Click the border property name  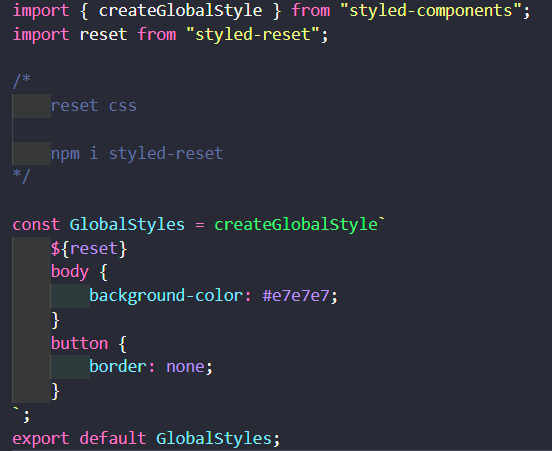point(118,367)
